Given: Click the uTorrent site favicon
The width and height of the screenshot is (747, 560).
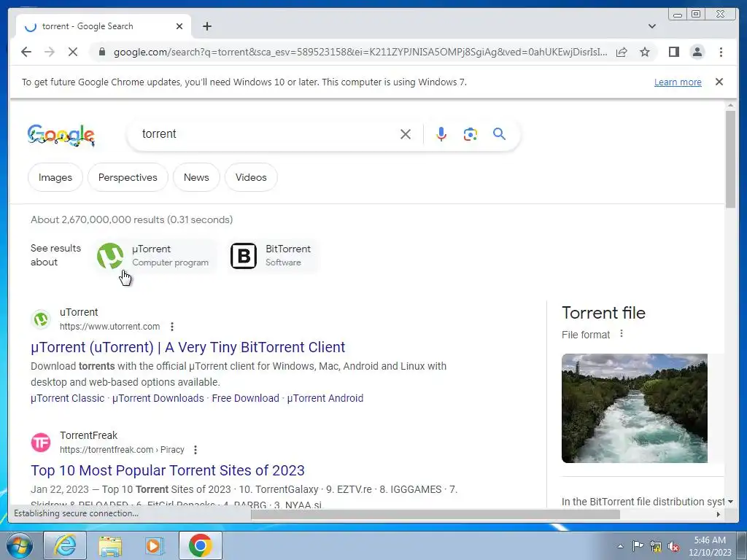Looking at the screenshot, I should tap(41, 319).
